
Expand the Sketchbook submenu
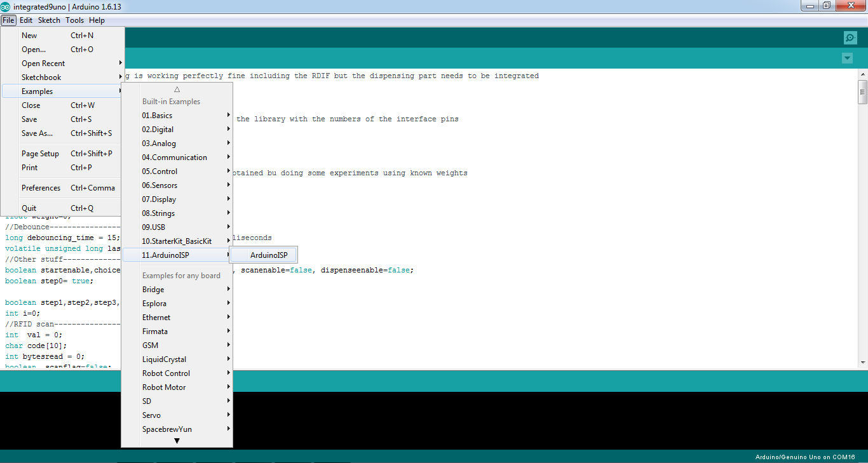[62, 77]
